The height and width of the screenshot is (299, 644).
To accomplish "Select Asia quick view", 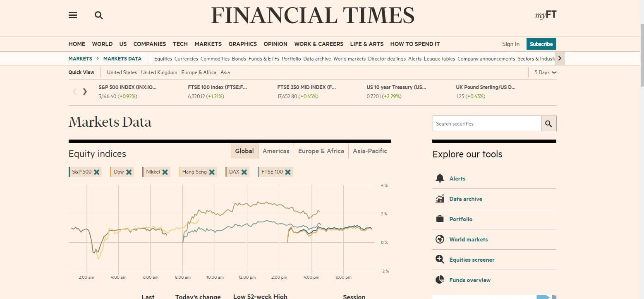I will pos(225,72).
